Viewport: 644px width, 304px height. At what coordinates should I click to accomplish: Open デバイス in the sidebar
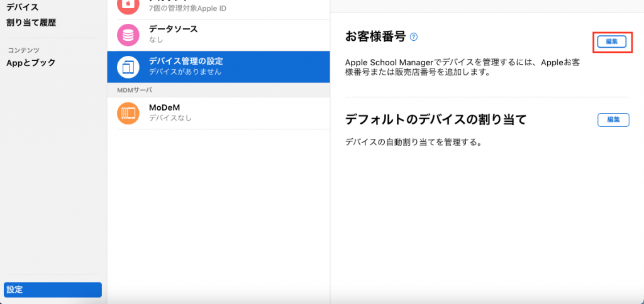pos(23,8)
